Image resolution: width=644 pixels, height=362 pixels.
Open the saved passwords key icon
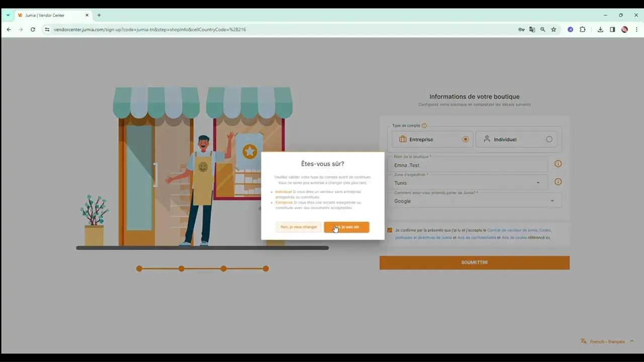tap(521, 30)
